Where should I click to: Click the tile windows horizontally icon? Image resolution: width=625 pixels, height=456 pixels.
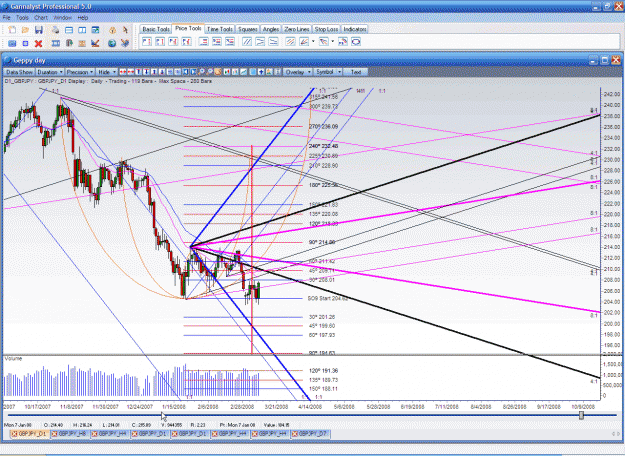[x=69, y=30]
